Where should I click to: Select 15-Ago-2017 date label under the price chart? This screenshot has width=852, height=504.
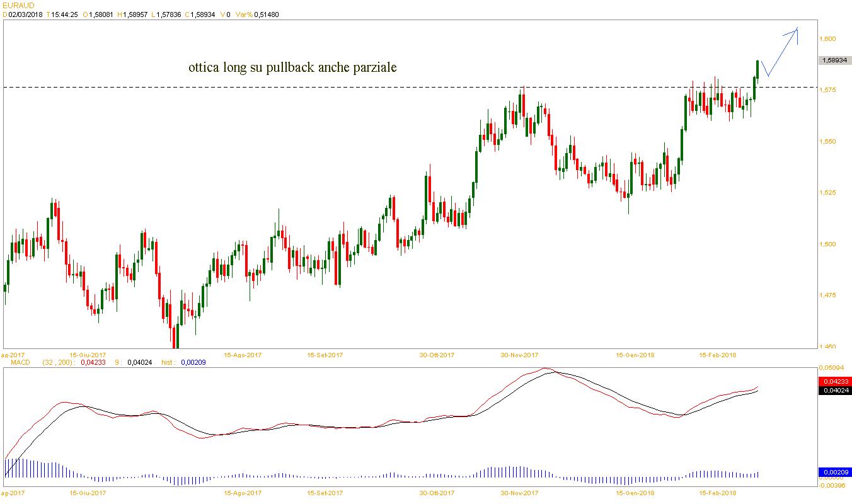click(243, 355)
